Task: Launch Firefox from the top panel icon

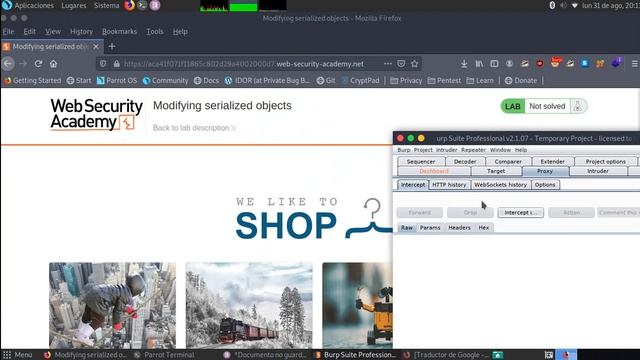Action: tap(129, 5)
